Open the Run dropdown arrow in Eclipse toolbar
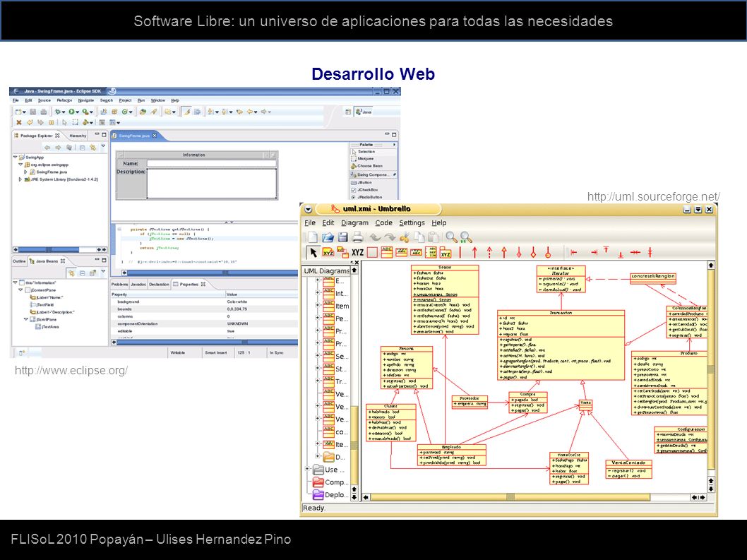 tap(77, 112)
